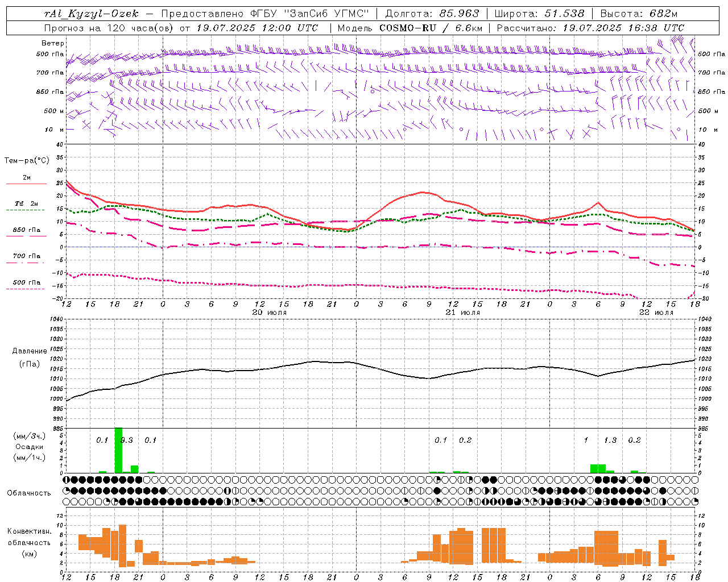Click the 500 м wind level label on left

click(x=54, y=111)
